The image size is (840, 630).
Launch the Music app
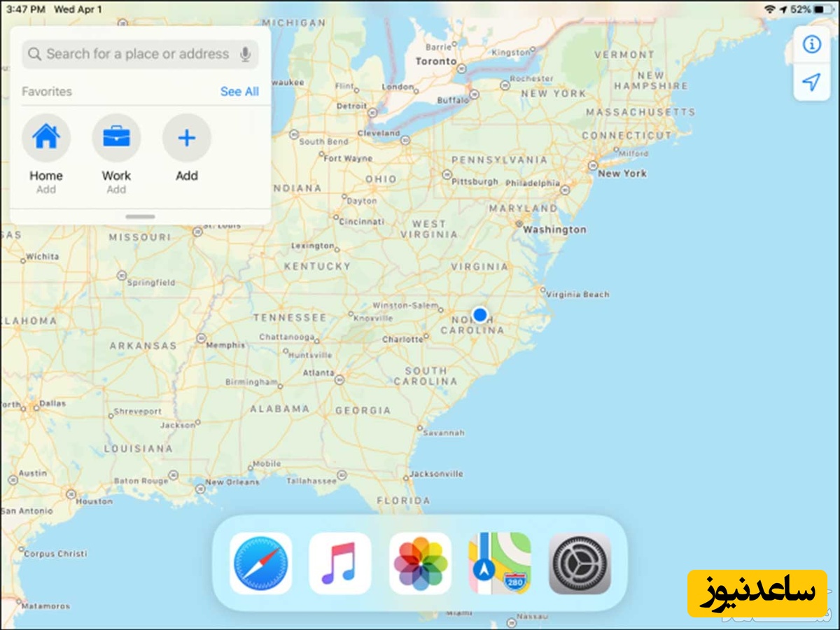pyautogui.click(x=340, y=564)
